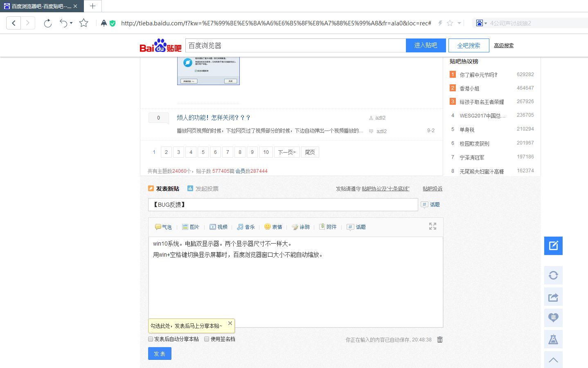Open hot topic 香港小姐
The height and width of the screenshot is (368, 588).
pos(469,88)
